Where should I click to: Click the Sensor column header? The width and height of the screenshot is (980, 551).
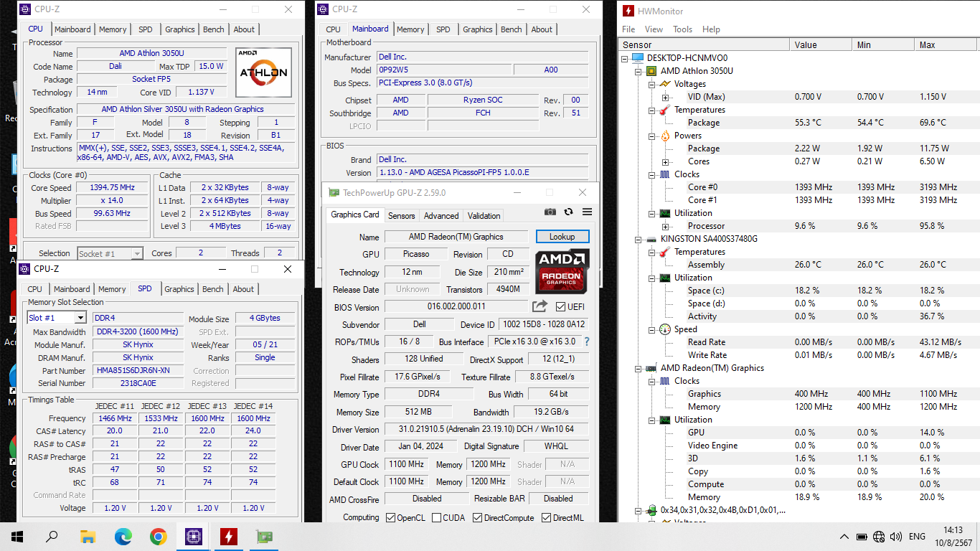704,44
